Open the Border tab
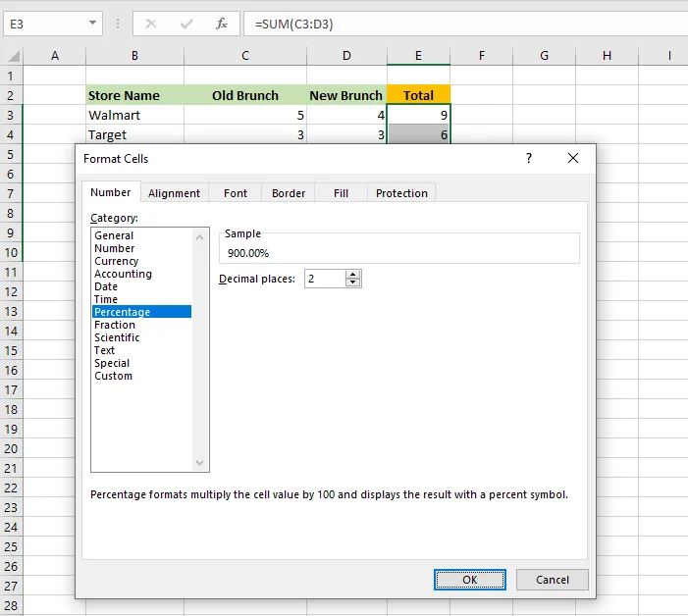Viewport: 688px width, 616px height. (x=289, y=193)
